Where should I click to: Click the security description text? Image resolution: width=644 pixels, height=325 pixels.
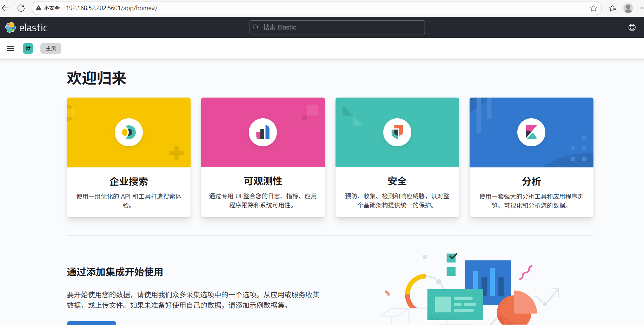coord(397,200)
